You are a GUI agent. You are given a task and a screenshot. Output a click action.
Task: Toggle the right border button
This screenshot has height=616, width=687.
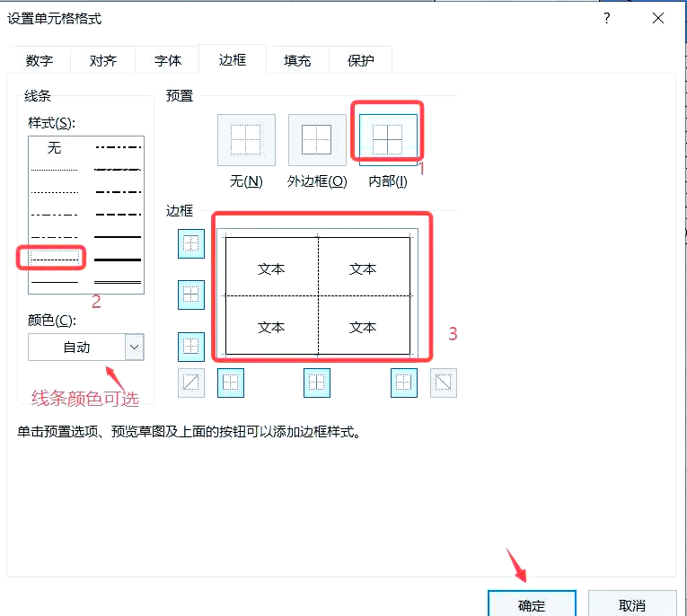(x=404, y=383)
